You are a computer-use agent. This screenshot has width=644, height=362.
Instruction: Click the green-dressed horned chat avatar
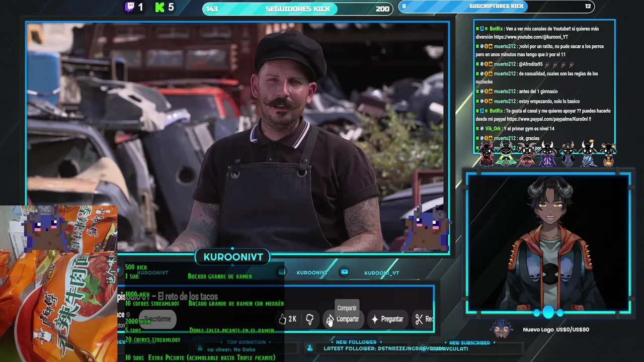click(x=506, y=154)
